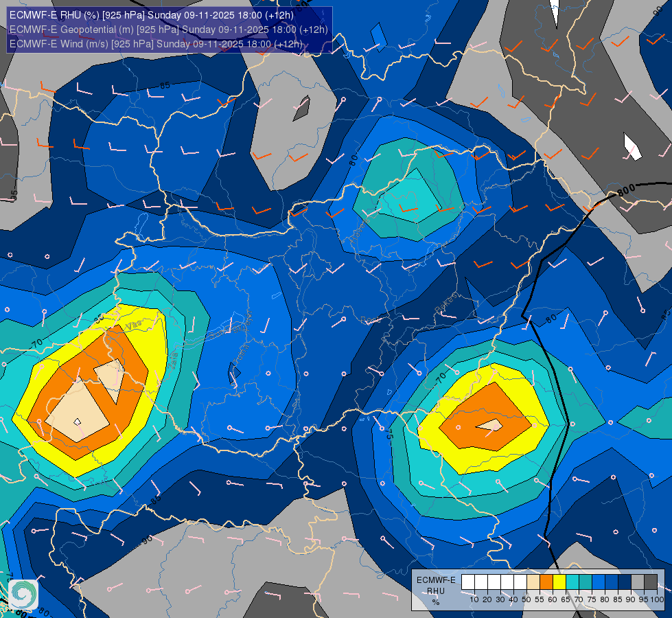This screenshot has height=618, width=672.
Task: Click the legend tick label 50
Action: [526, 599]
